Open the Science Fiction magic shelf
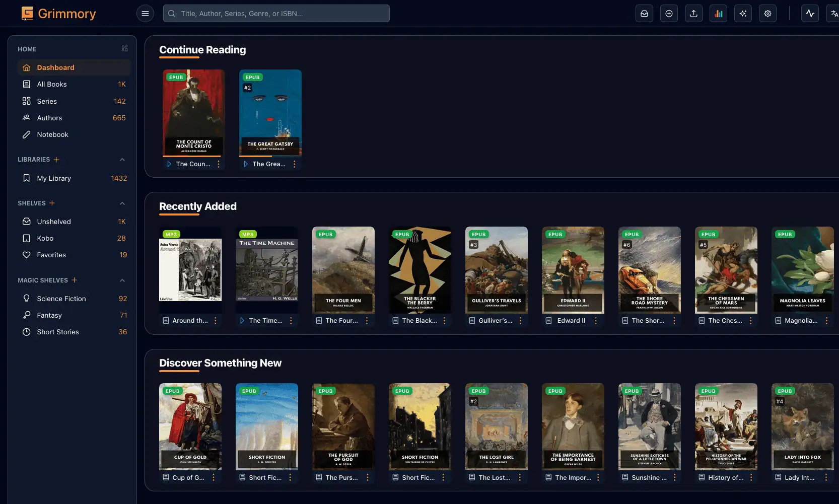The height and width of the screenshot is (504, 839). [74, 299]
